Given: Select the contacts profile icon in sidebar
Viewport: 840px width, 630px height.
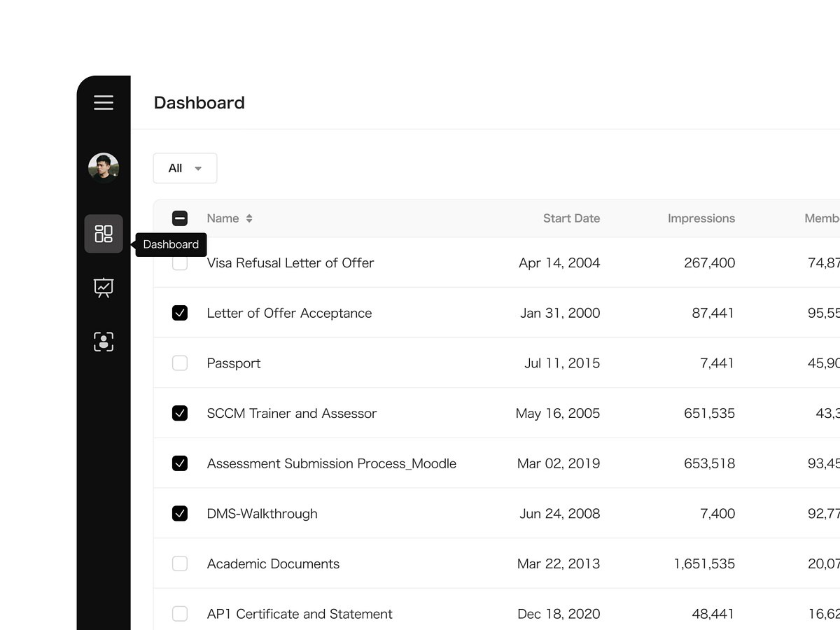Looking at the screenshot, I should coord(104,342).
